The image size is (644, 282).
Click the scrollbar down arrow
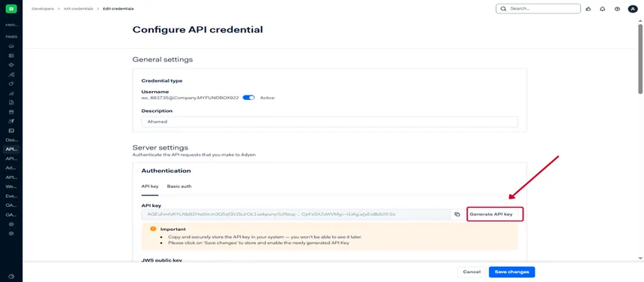[640, 258]
